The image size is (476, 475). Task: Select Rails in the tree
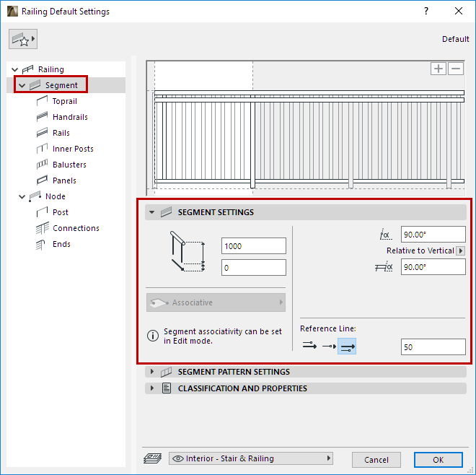coord(61,133)
